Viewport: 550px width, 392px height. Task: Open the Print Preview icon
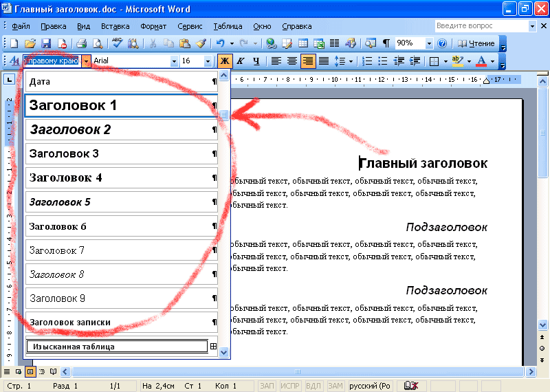coord(98,43)
